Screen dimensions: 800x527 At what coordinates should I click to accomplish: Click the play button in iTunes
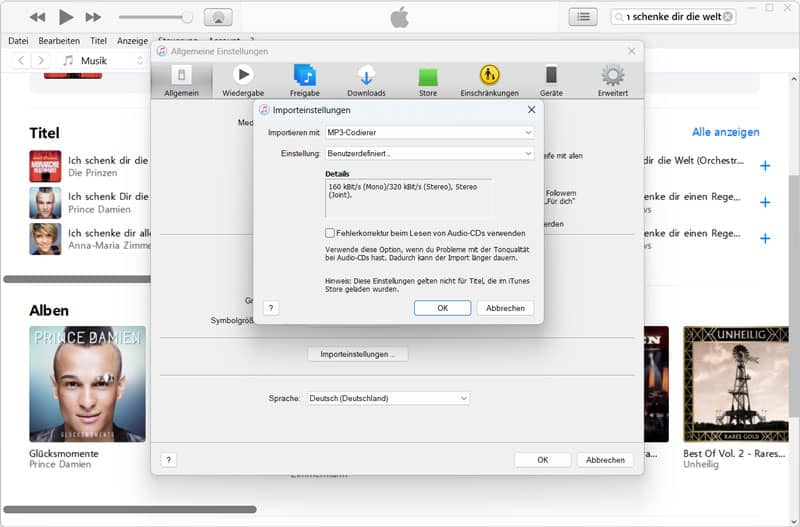(x=66, y=17)
